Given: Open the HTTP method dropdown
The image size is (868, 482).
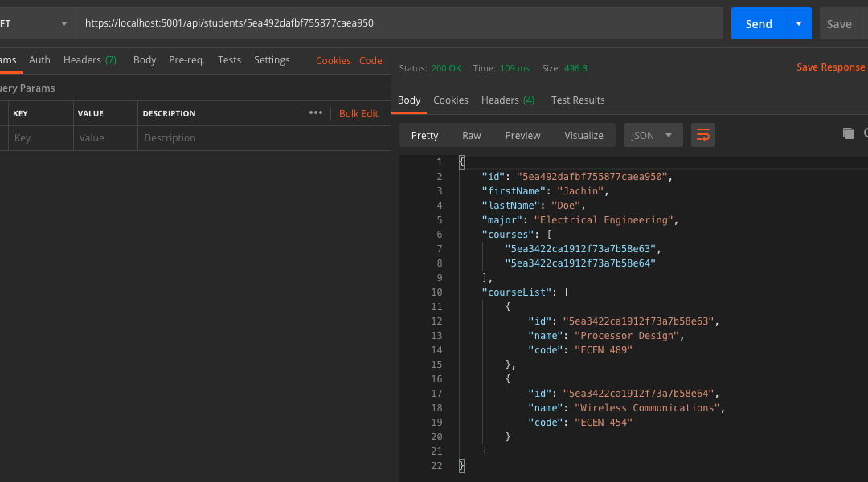Looking at the screenshot, I should pyautogui.click(x=36, y=24).
